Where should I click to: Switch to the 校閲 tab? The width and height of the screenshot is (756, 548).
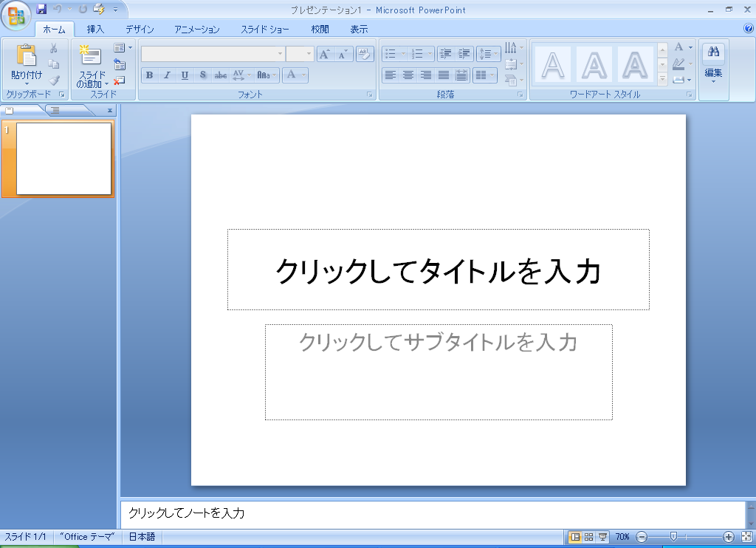[x=320, y=30]
